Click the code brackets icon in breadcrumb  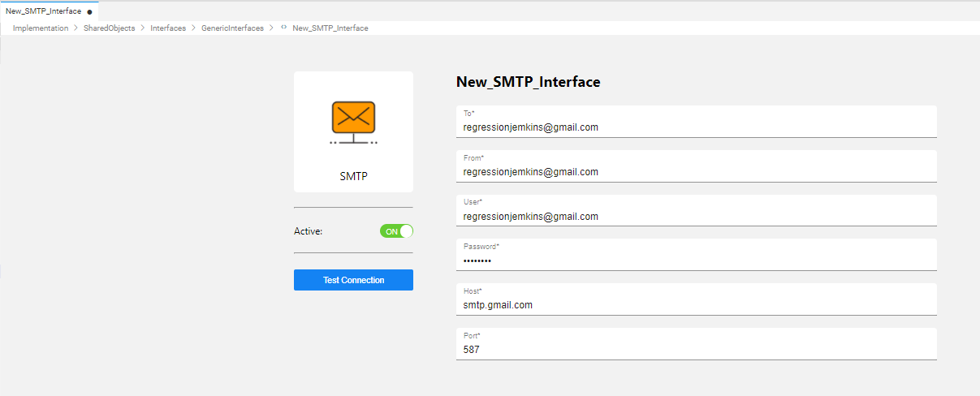pyautogui.click(x=283, y=28)
